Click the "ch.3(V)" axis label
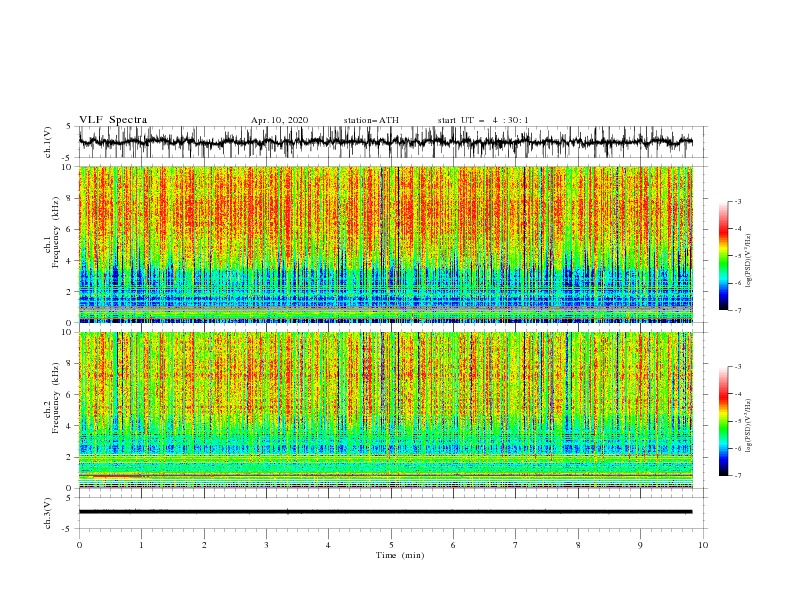This screenshot has width=792, height=612. coord(48,513)
